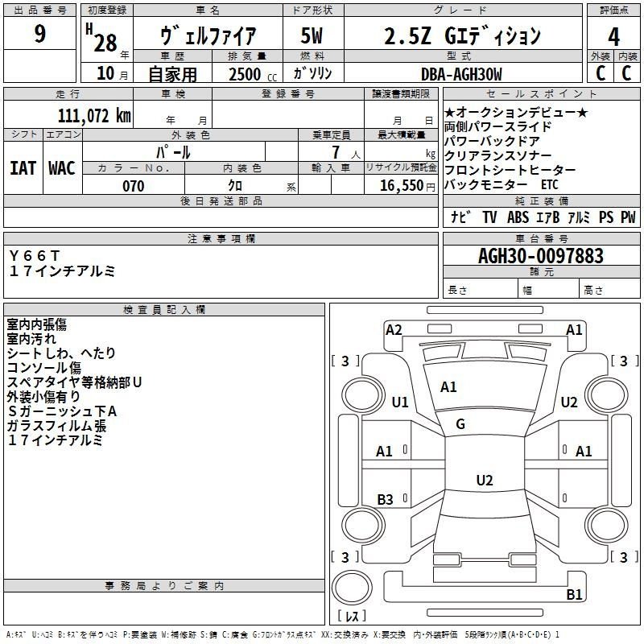The height and width of the screenshot is (644, 644).
Task: Click the recycle deposit amount 16,550円
Action: click(408, 186)
